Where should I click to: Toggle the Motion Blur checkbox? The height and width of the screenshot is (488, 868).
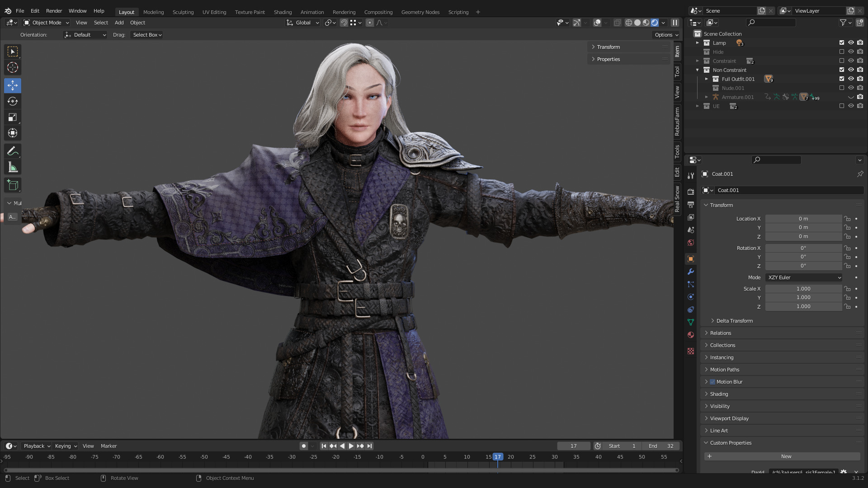pyautogui.click(x=712, y=382)
